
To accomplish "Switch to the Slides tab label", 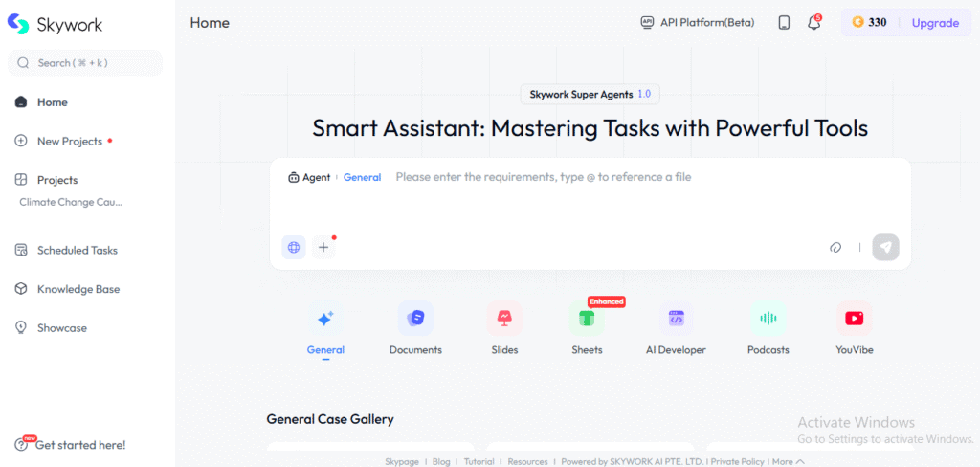I will [x=504, y=350].
